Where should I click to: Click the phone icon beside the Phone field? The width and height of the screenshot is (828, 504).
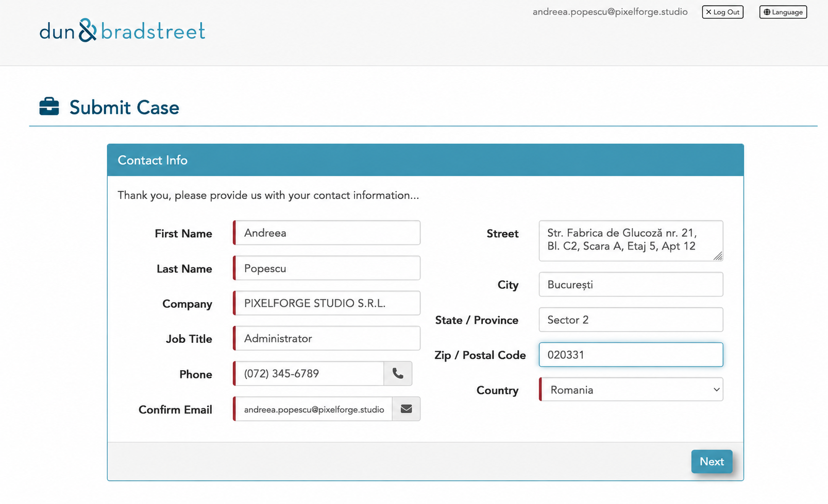398,374
